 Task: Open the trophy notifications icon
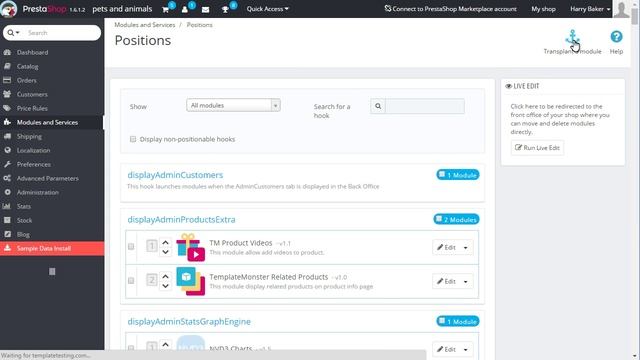pyautogui.click(x=225, y=9)
